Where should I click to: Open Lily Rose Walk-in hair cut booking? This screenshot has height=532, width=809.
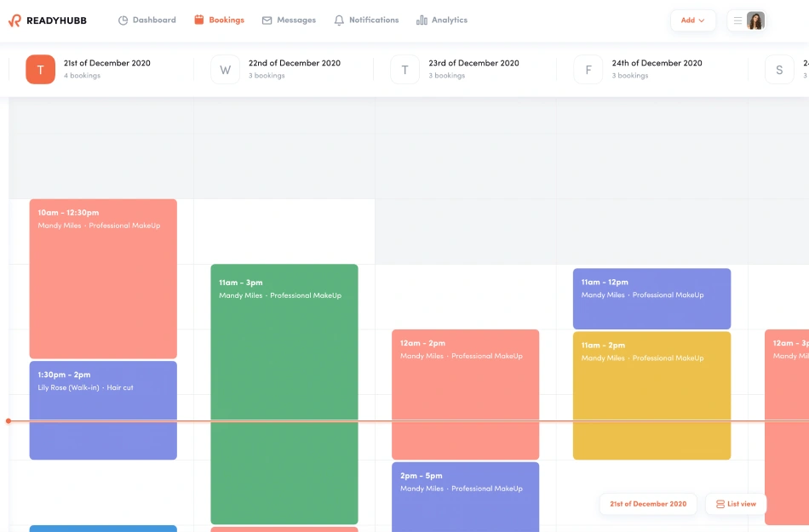tap(103, 409)
